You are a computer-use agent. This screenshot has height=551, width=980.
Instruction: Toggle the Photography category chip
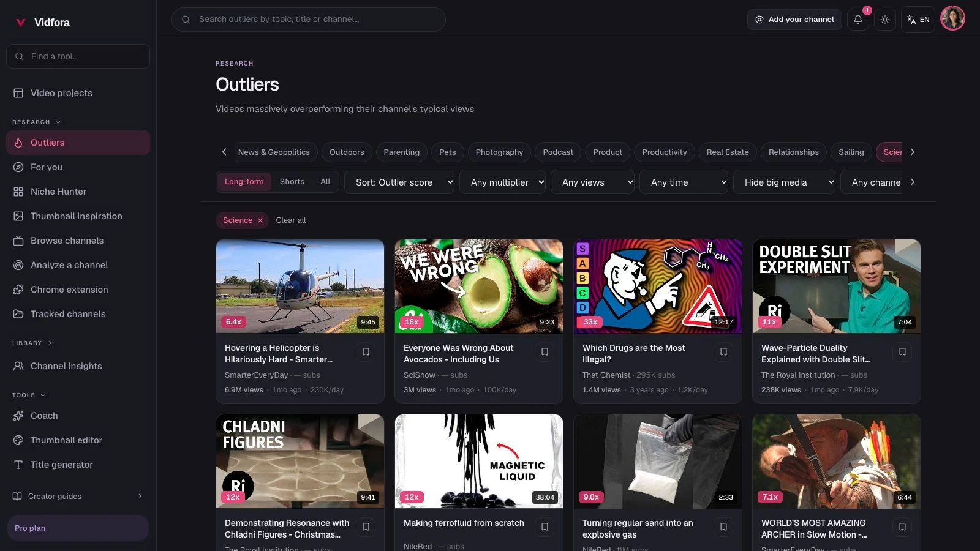coord(499,152)
